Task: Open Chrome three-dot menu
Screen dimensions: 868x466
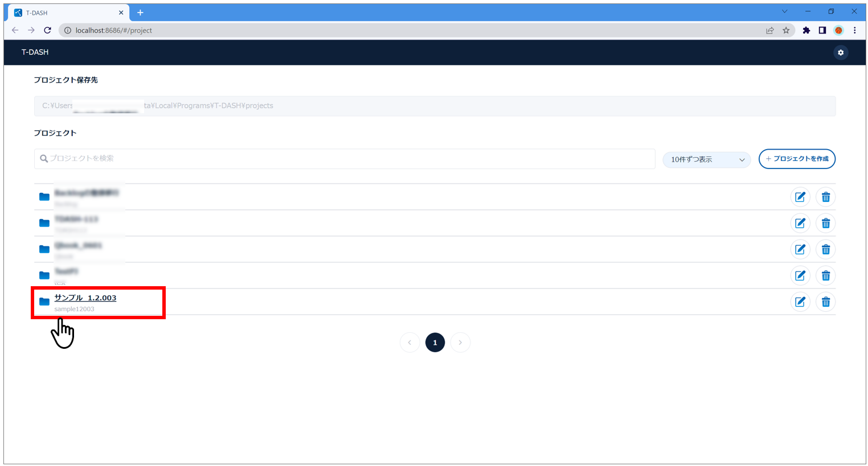Action: (x=854, y=30)
